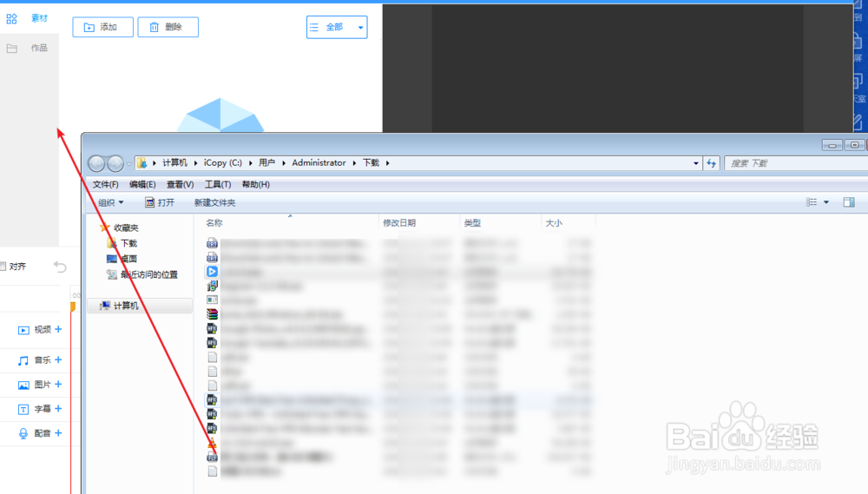This screenshot has width=868, height=494.
Task: Click Administrator in address path
Action: (319, 163)
